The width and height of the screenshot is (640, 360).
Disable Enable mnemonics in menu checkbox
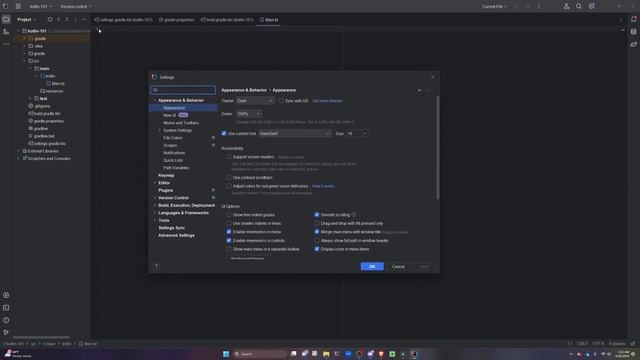pos(229,232)
